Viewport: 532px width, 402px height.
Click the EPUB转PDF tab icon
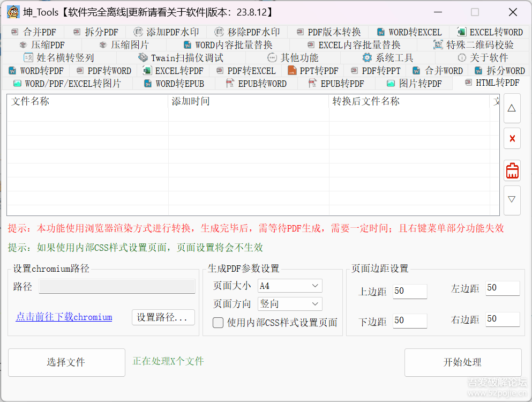tap(312, 83)
